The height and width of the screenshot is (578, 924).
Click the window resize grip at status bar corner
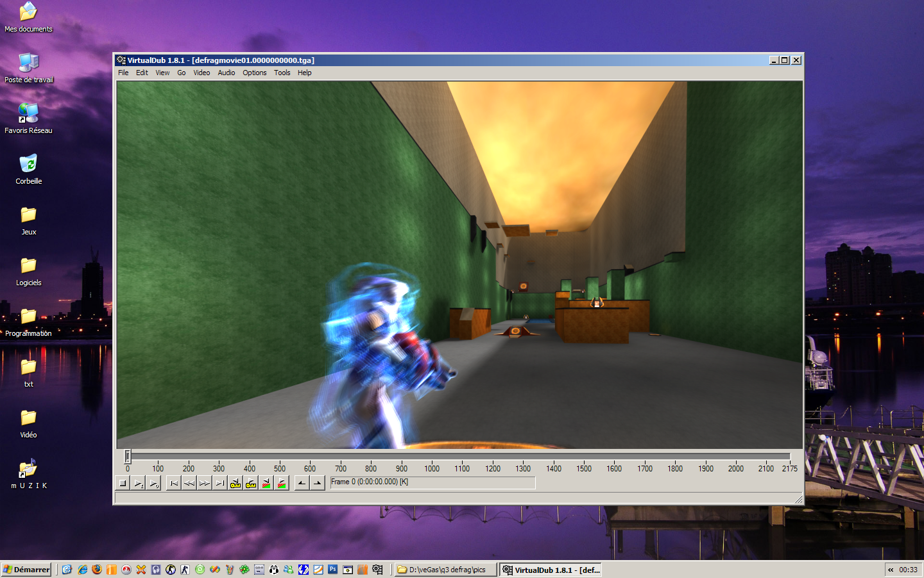coord(798,499)
